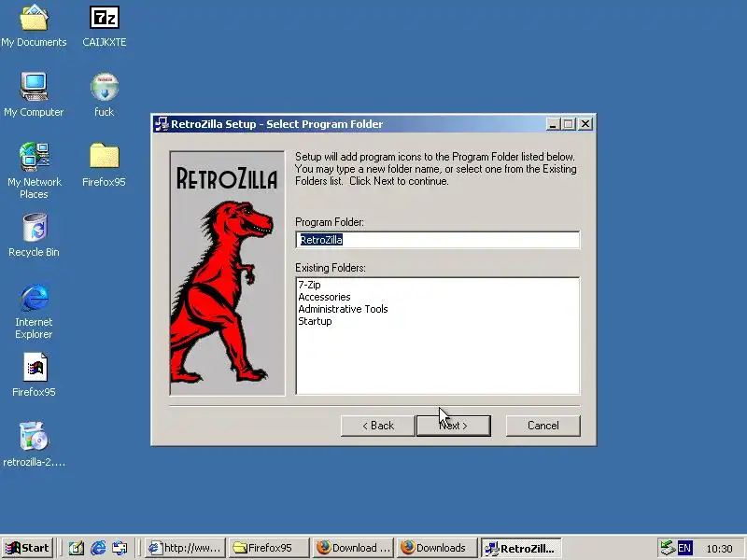Click the RetroZill... taskbar button

(x=521, y=548)
